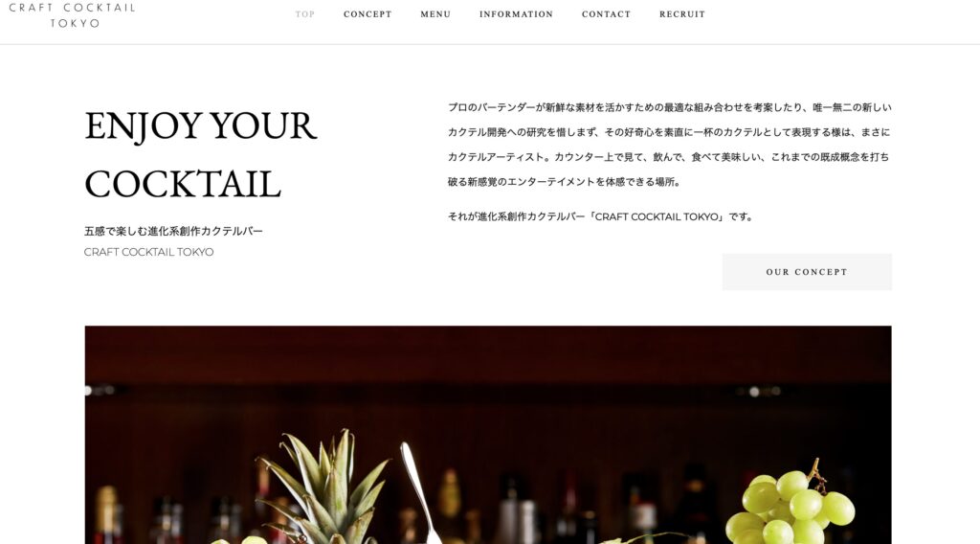Image resolution: width=980 pixels, height=544 pixels.
Task: Select TOP in navigation menu
Action: (305, 13)
